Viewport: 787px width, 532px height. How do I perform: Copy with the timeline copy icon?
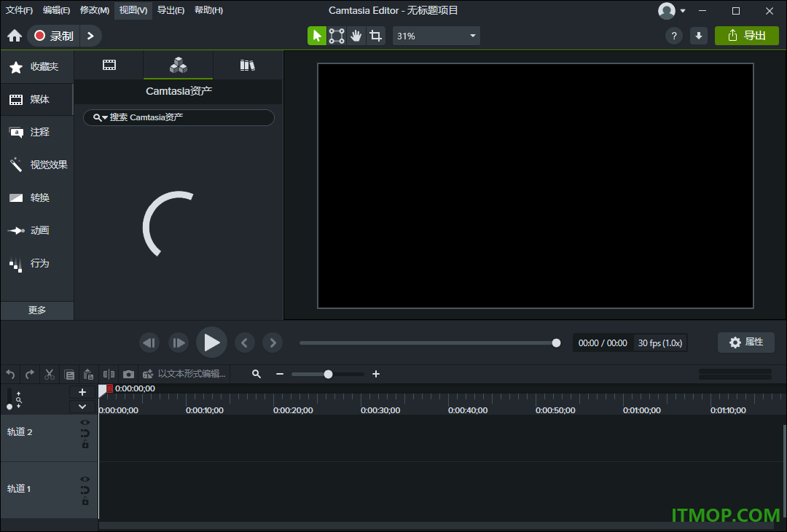point(69,375)
